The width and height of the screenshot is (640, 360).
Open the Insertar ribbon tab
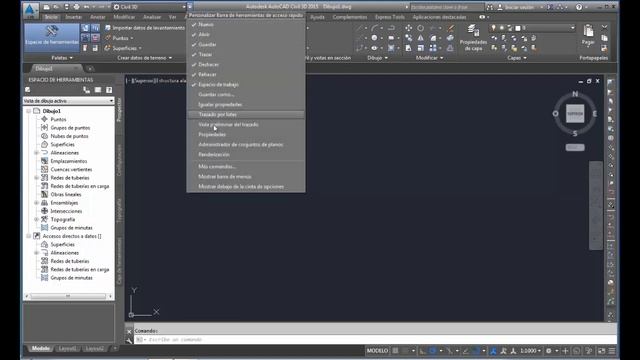73,17
